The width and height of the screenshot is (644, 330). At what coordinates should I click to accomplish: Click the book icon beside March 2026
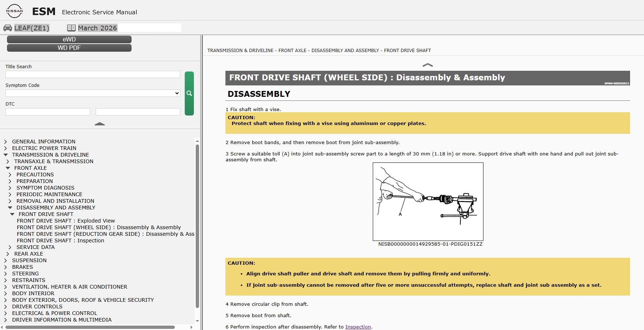(x=71, y=28)
